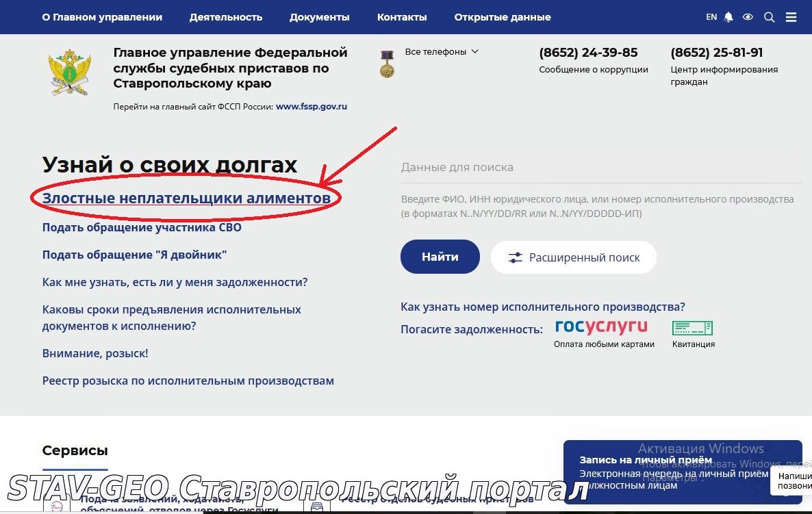Click the Найти button
Viewport: 812px width, 514px height.
(440, 257)
